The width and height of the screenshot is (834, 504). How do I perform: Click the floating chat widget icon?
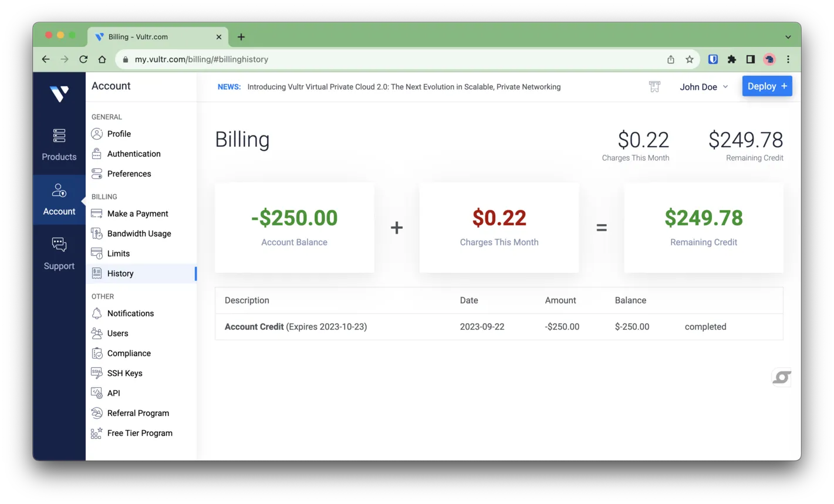[x=781, y=377]
